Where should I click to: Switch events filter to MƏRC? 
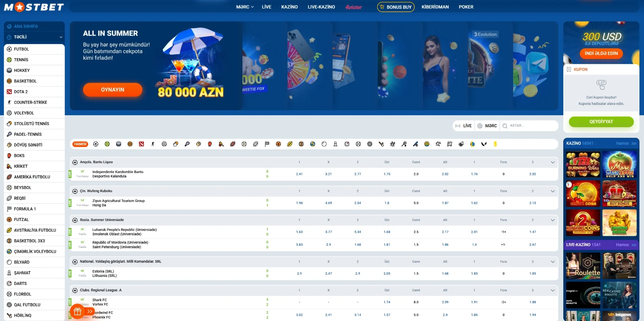tap(487, 126)
